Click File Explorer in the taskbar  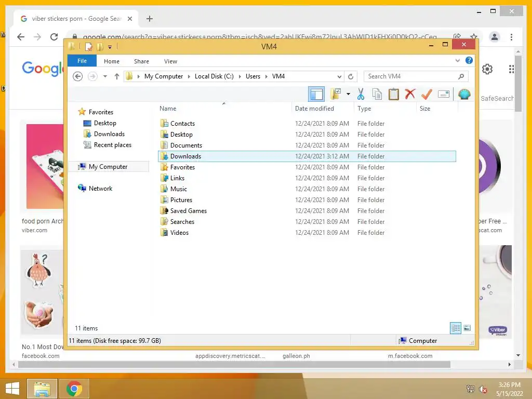tap(42, 389)
